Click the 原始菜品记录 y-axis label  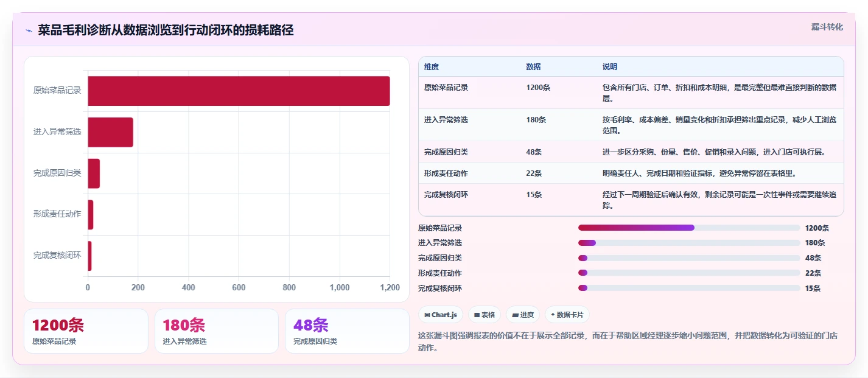(x=57, y=91)
